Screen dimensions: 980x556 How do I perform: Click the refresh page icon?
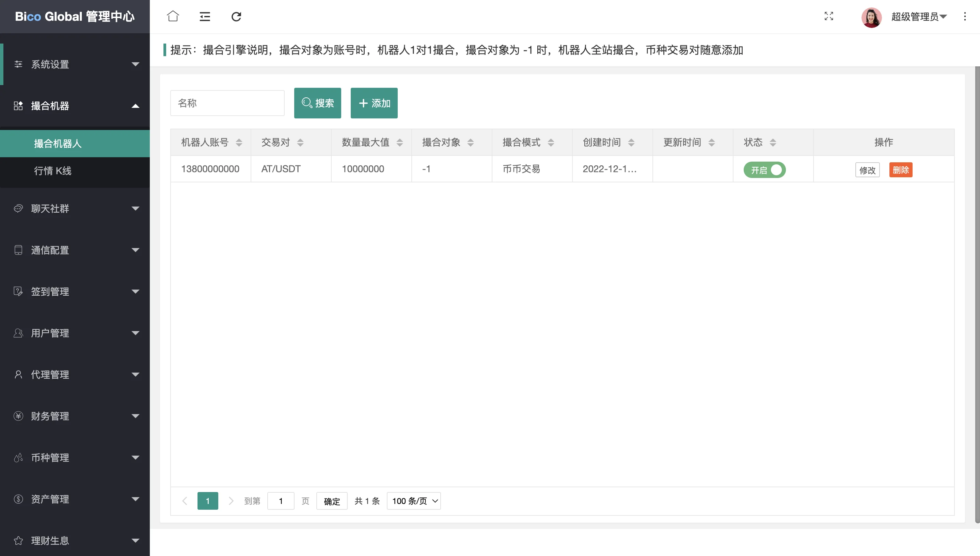(236, 16)
